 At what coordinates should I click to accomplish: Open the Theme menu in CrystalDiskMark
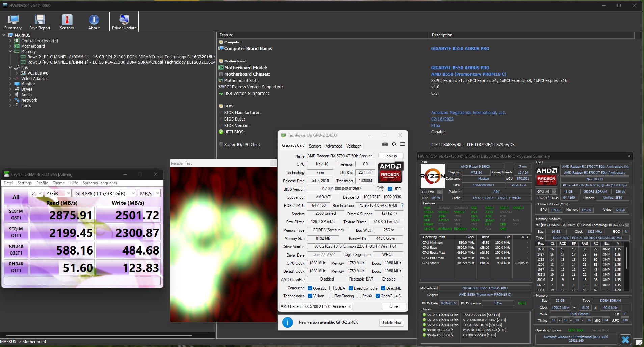(59, 183)
